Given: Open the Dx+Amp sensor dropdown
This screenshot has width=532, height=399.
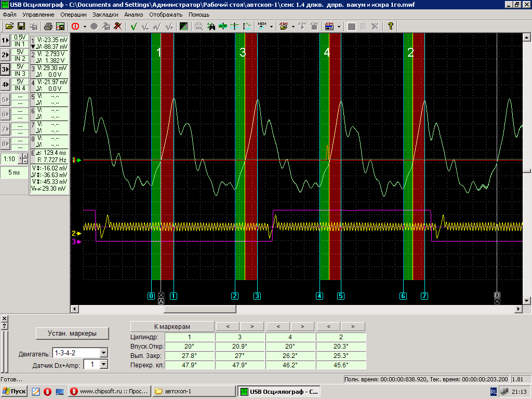Looking at the screenshot, I should point(103,365).
